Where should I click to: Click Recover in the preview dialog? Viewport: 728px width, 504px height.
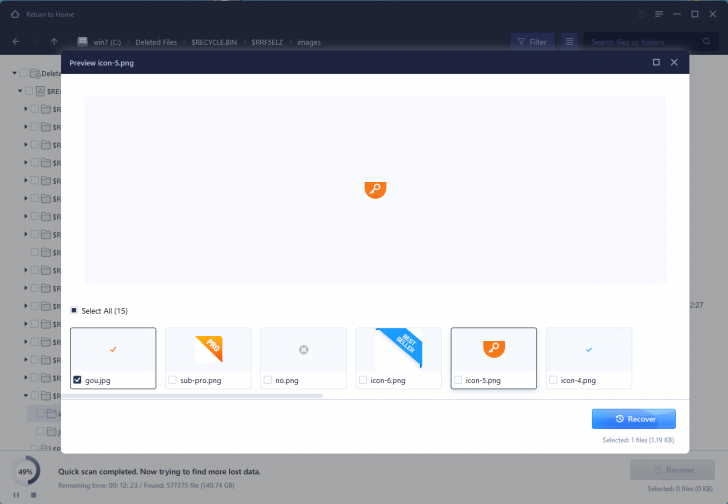[634, 419]
